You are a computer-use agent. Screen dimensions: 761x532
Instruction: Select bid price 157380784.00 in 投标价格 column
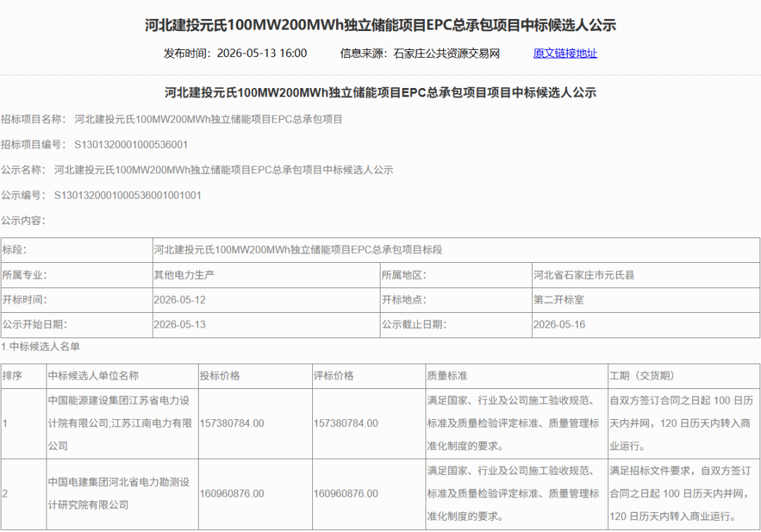pos(255,423)
